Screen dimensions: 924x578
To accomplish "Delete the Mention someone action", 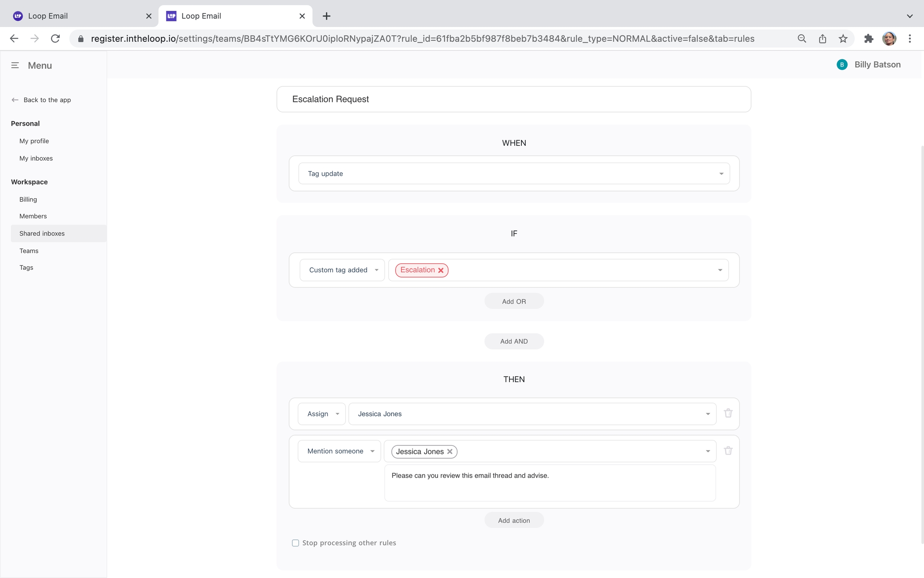I will (728, 450).
